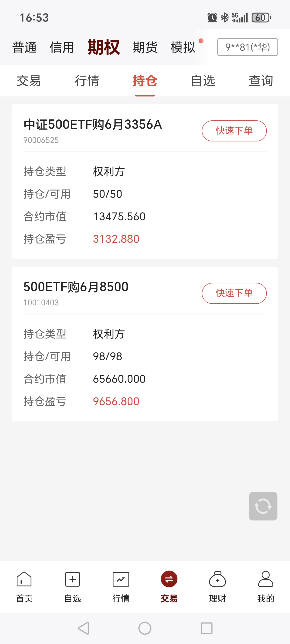Switch to the 信用 account tab
This screenshot has width=290, height=644.
pos(62,47)
